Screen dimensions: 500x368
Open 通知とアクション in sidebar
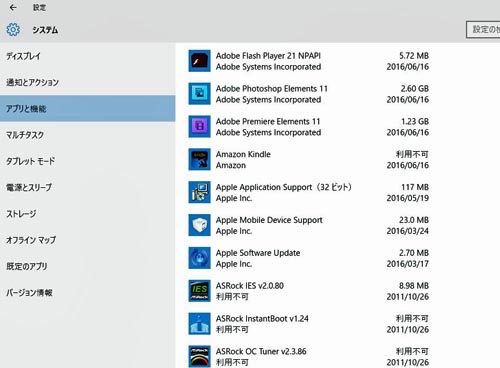pos(88,82)
